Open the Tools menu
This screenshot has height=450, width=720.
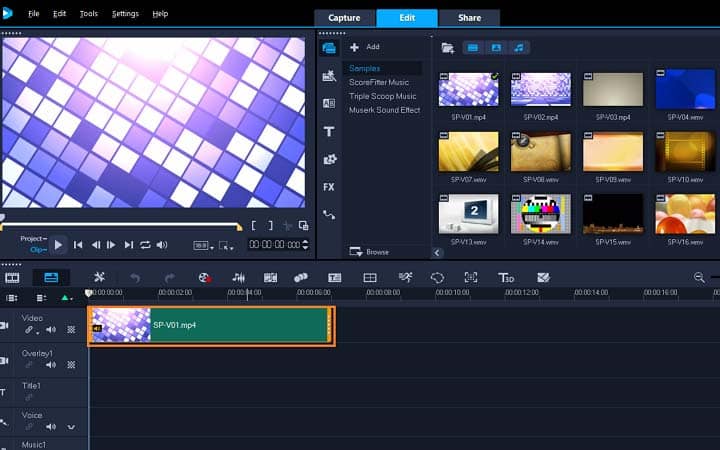[89, 14]
